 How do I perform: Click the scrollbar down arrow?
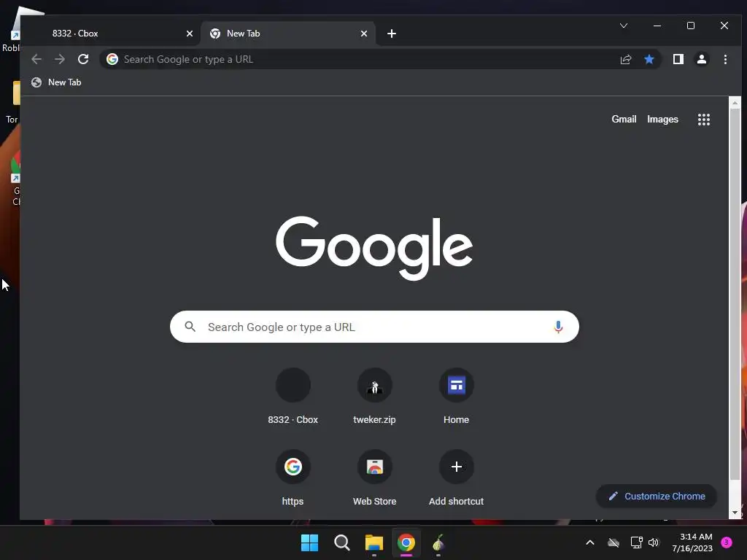pyautogui.click(x=735, y=513)
